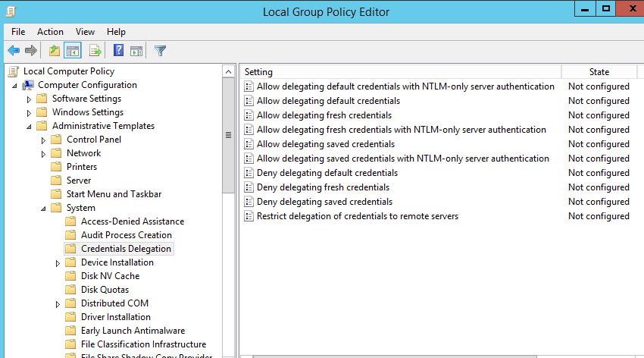Collapse the Administrative Templates tree node

pyautogui.click(x=30, y=127)
